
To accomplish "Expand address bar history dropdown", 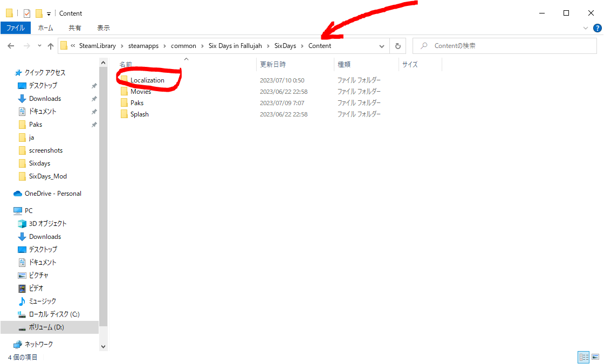I will pos(382,46).
